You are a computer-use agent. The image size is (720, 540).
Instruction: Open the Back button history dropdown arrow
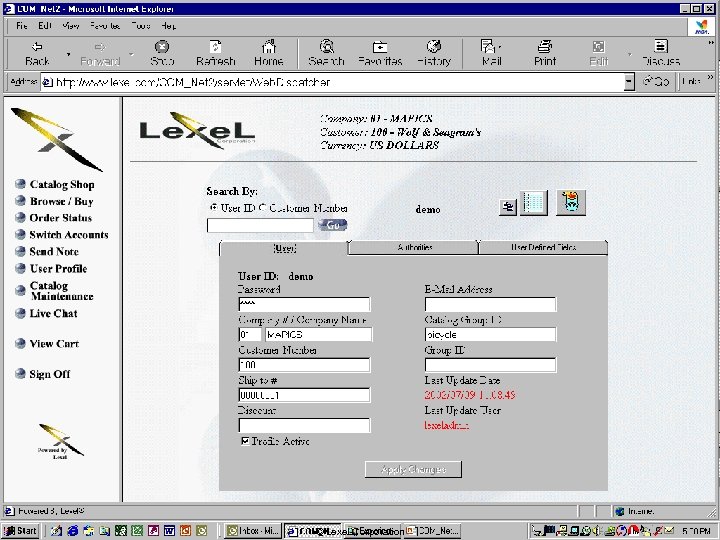[68, 54]
